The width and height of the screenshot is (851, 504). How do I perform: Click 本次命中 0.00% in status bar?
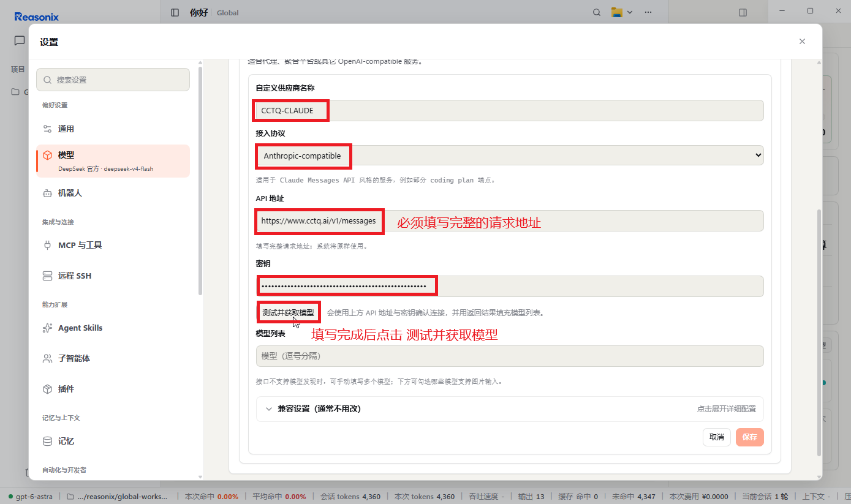(x=211, y=497)
